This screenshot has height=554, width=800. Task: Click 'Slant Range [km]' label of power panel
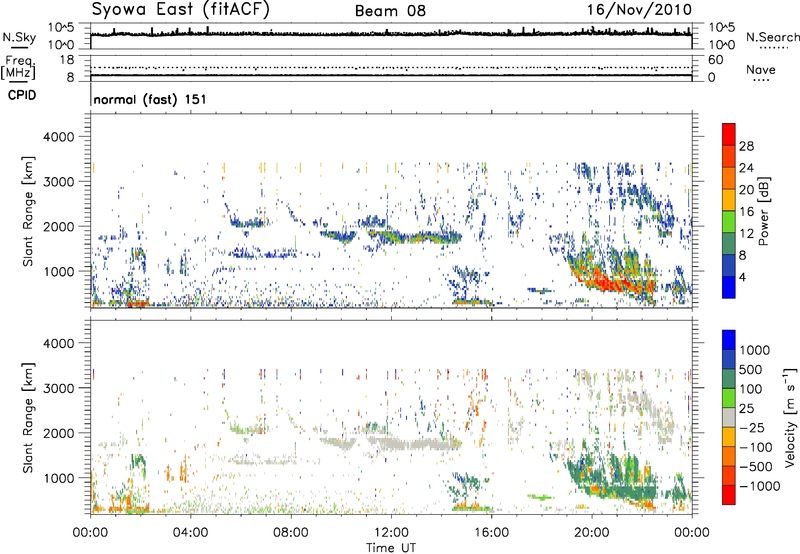point(28,211)
